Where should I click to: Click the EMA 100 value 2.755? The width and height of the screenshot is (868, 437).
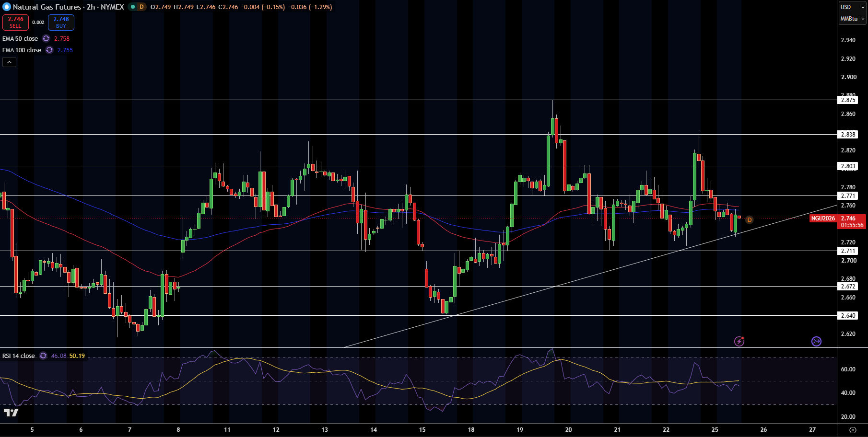pos(65,50)
